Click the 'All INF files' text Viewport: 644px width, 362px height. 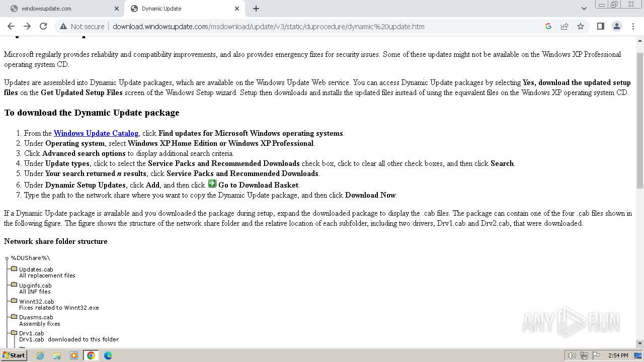click(35, 292)
